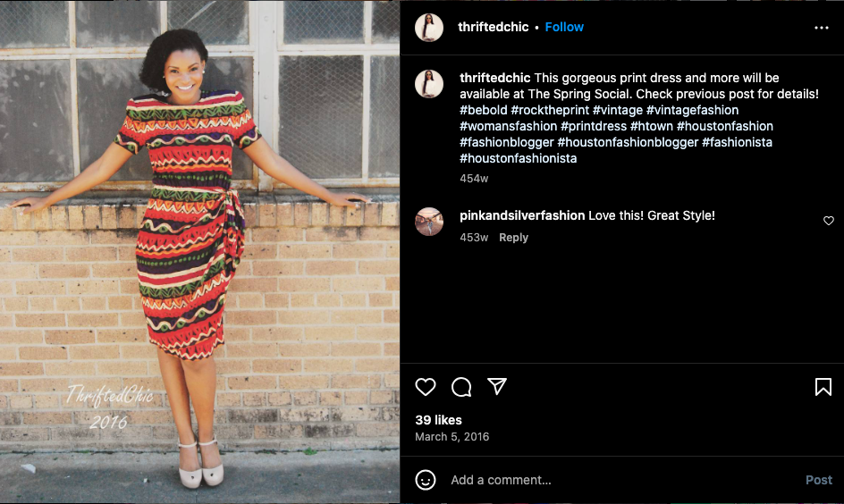Open the three-dot more options menu

click(822, 28)
